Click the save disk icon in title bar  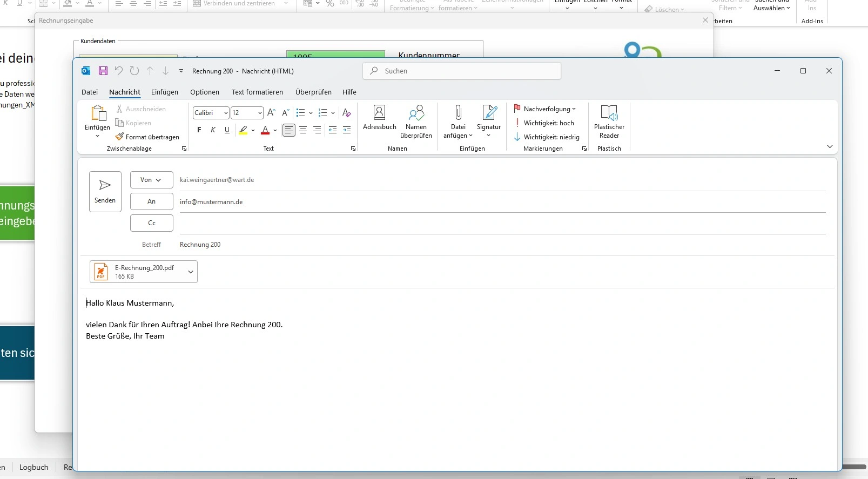(103, 71)
